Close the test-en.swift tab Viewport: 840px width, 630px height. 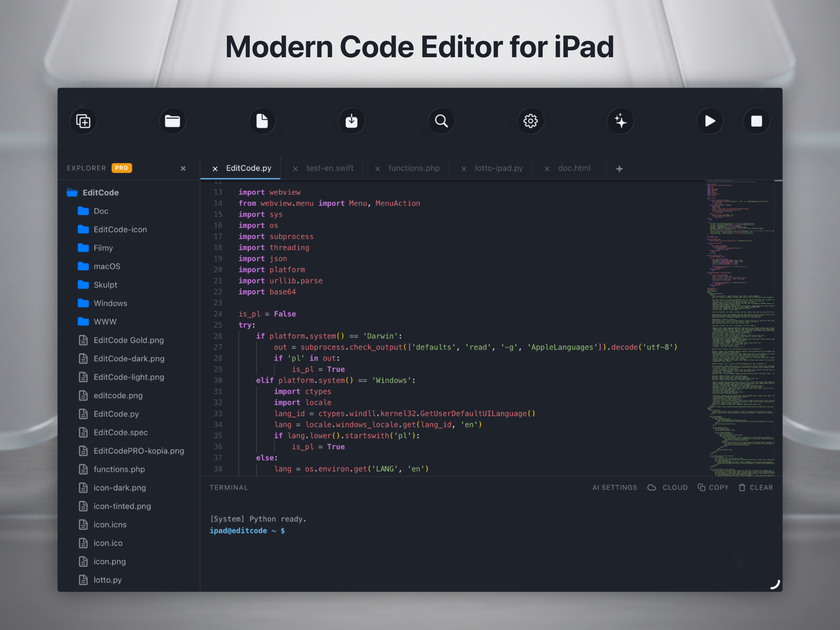295,169
